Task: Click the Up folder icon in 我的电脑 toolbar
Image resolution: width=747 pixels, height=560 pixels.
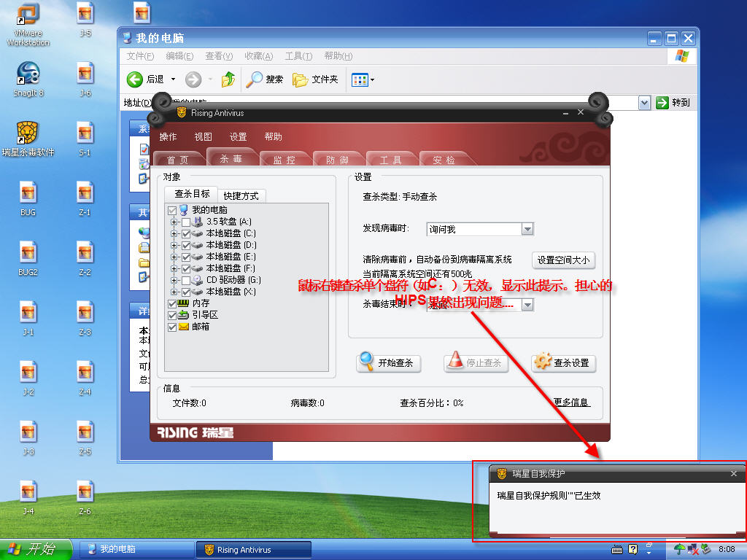Action: pyautogui.click(x=228, y=79)
